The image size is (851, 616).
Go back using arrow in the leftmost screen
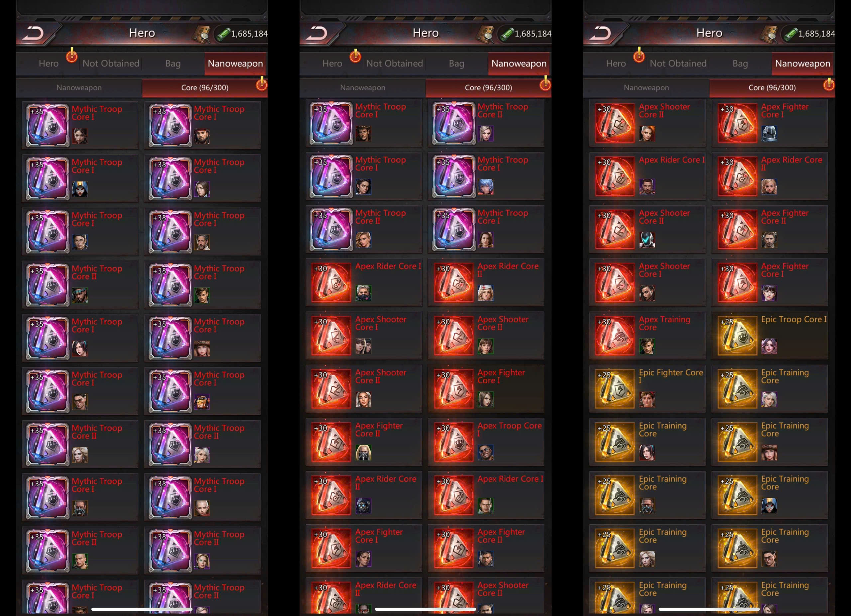pyautogui.click(x=34, y=33)
